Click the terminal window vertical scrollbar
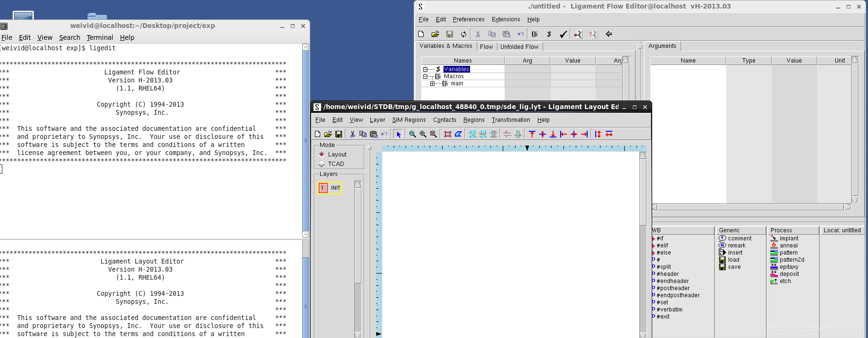 point(305,141)
